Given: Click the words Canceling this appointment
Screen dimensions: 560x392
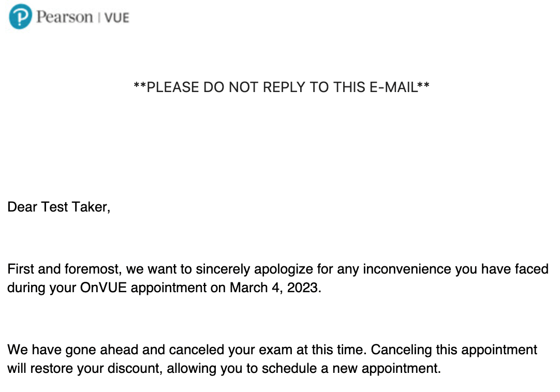Looking at the screenshot, I should click(454, 350).
